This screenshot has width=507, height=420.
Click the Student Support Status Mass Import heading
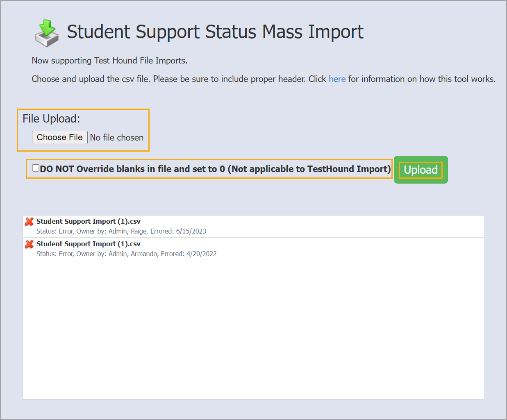[215, 32]
